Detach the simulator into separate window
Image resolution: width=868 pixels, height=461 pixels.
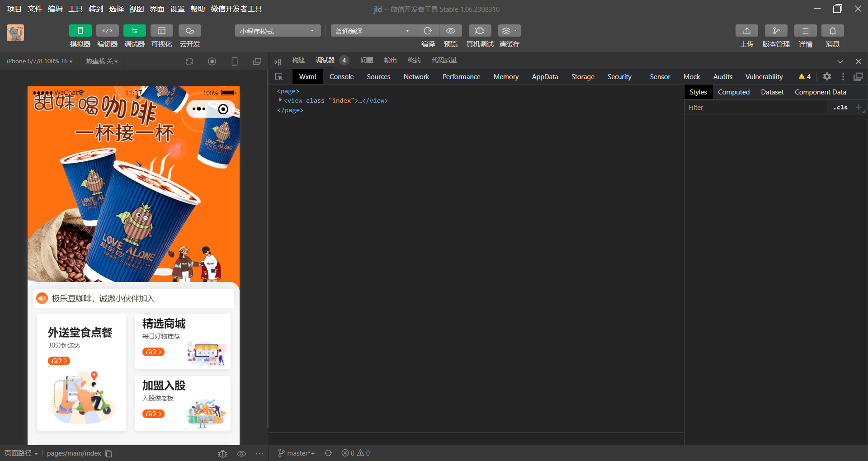(257, 61)
